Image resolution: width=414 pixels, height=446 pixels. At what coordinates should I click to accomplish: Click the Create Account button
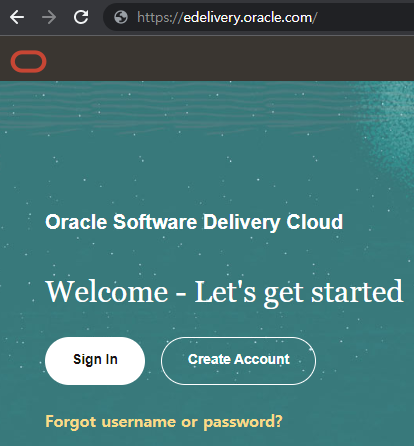tap(238, 361)
